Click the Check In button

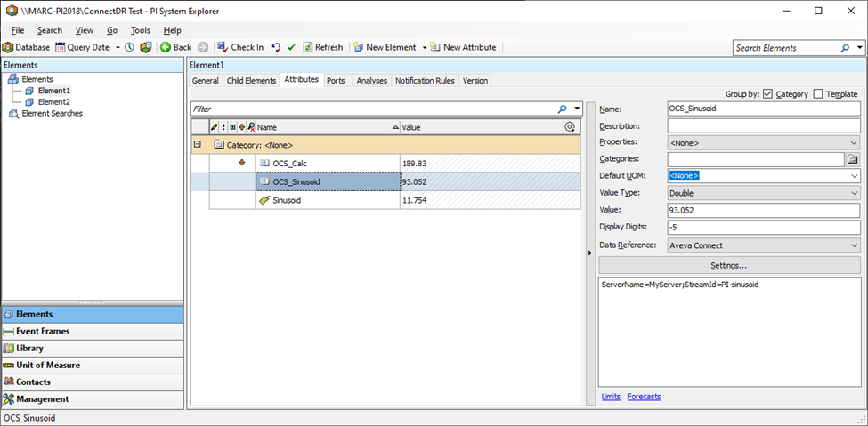click(240, 47)
